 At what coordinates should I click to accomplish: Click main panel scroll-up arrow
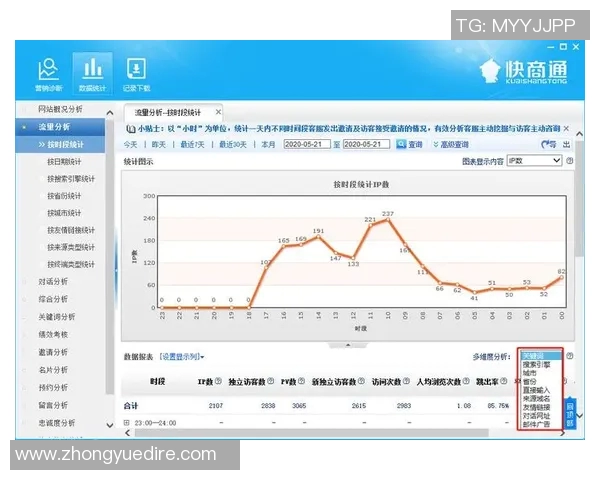[580, 134]
